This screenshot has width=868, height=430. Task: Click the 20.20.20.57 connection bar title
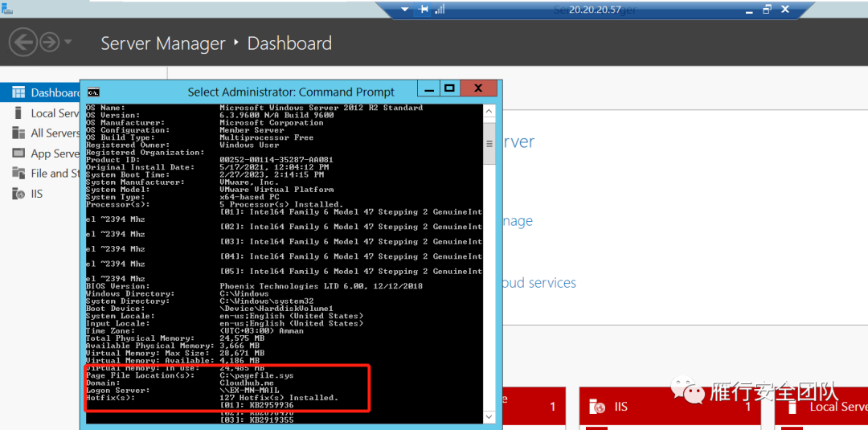595,10
